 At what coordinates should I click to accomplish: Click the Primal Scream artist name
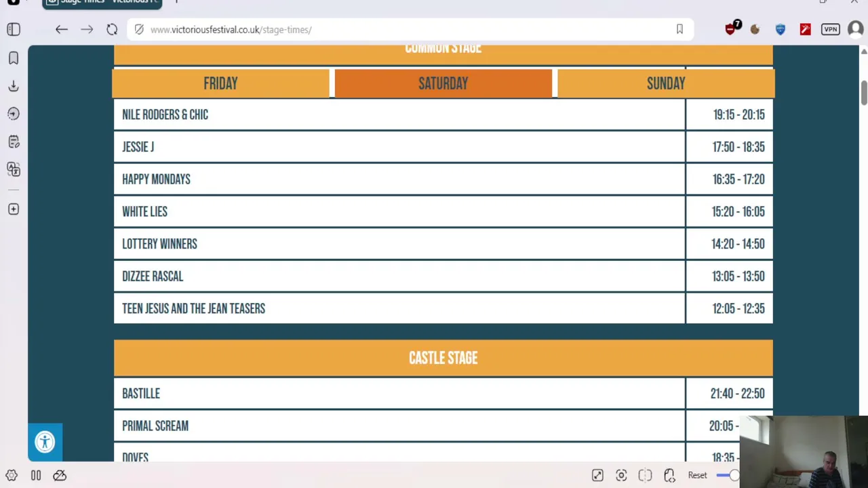coord(155,426)
